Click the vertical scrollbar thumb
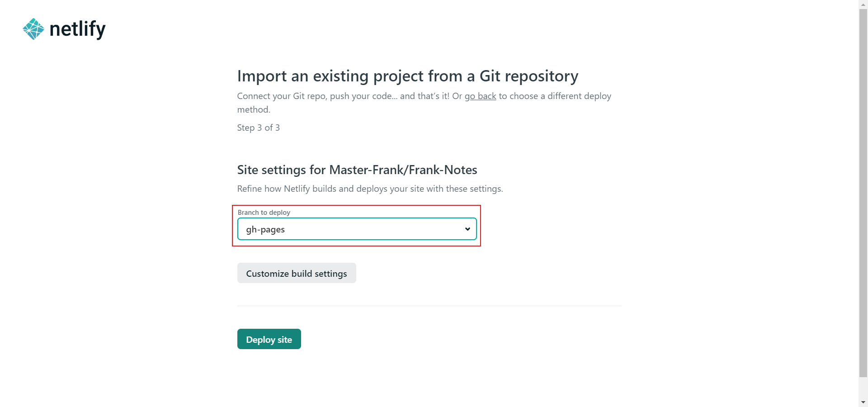 pyautogui.click(x=863, y=192)
